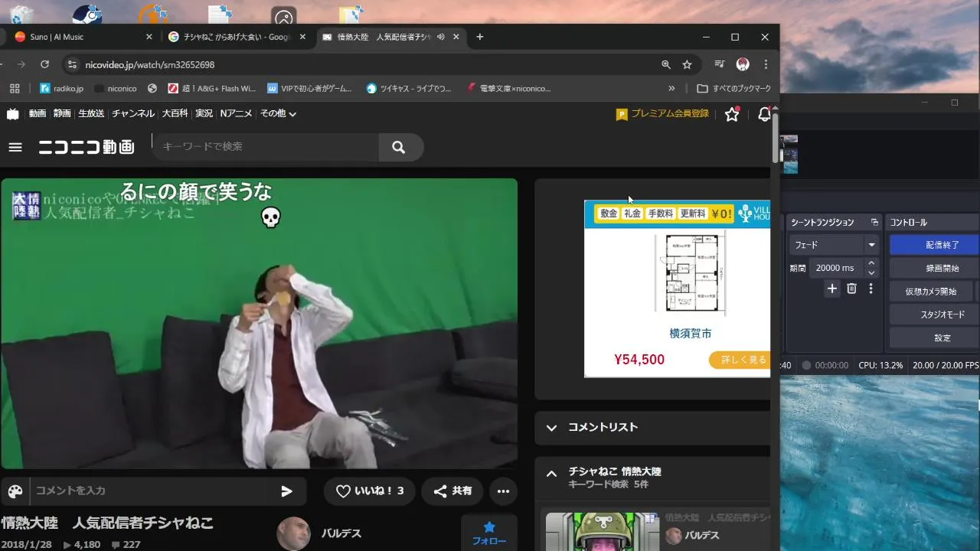Focus the キーワードで検索 field
Screen dimensions: 980x551
point(265,147)
